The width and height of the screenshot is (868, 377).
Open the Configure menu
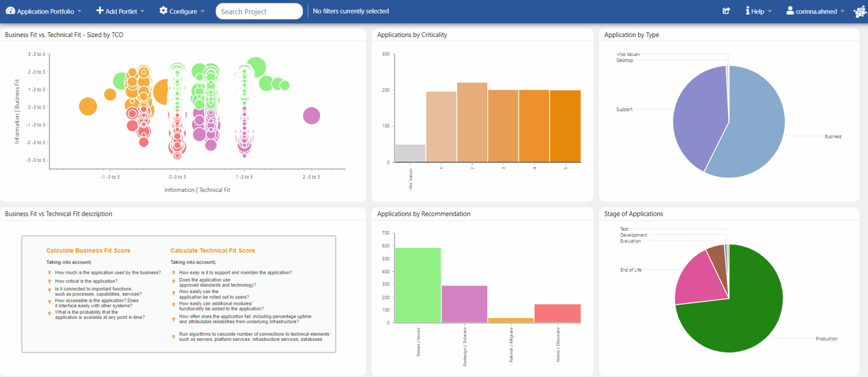coord(182,12)
